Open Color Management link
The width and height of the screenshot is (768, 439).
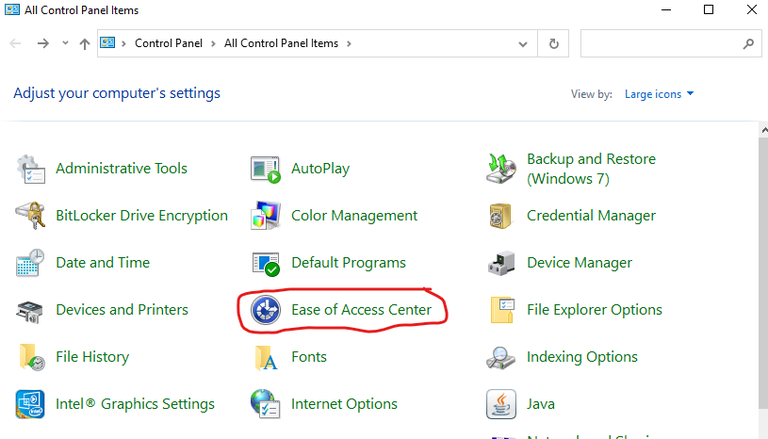pos(354,216)
